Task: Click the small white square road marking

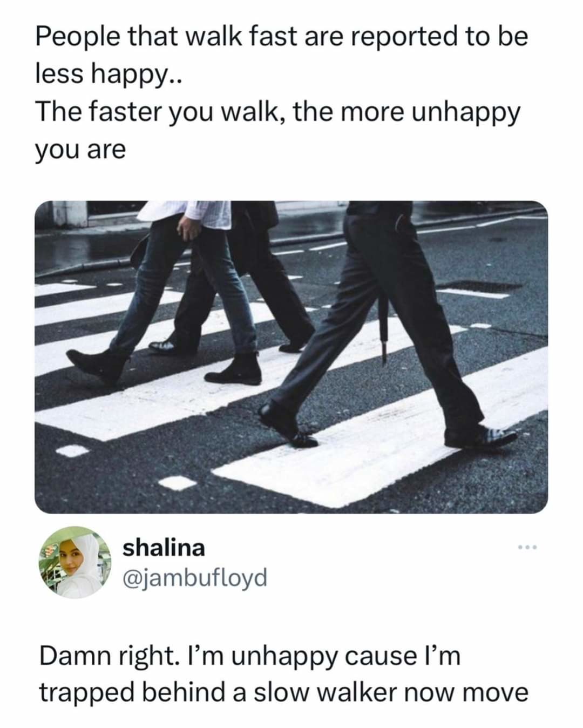Action: [x=178, y=481]
